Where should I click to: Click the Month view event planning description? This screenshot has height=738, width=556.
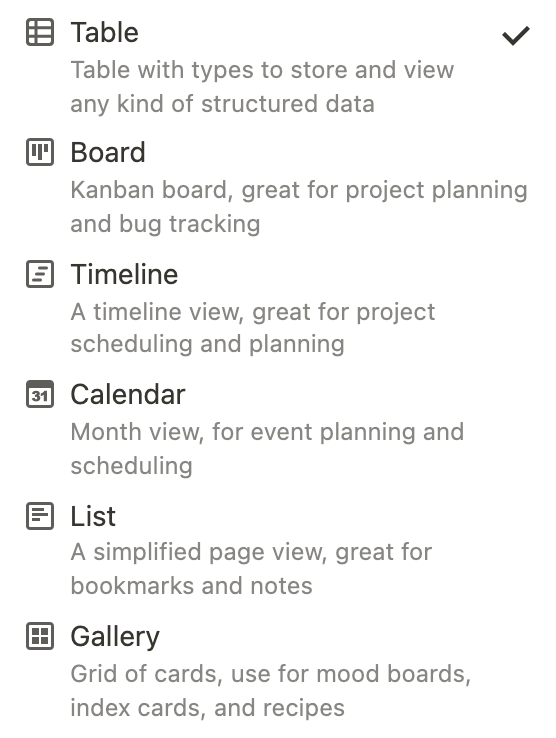(x=267, y=449)
